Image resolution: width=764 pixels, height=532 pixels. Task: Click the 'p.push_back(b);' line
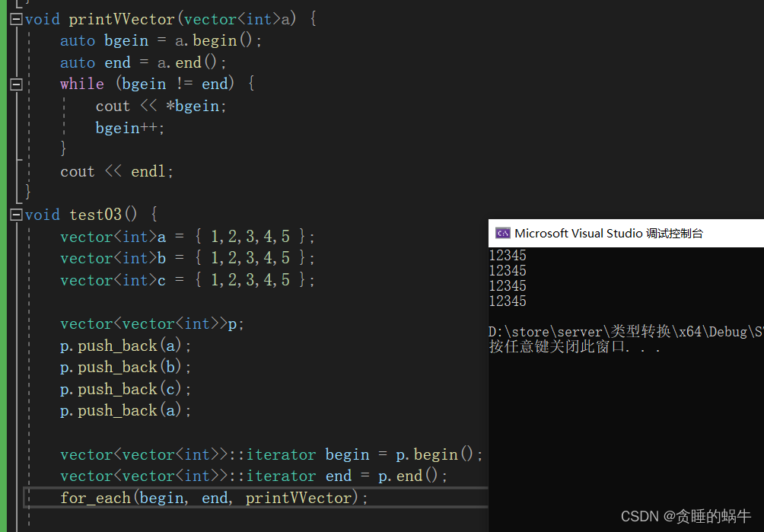point(126,367)
